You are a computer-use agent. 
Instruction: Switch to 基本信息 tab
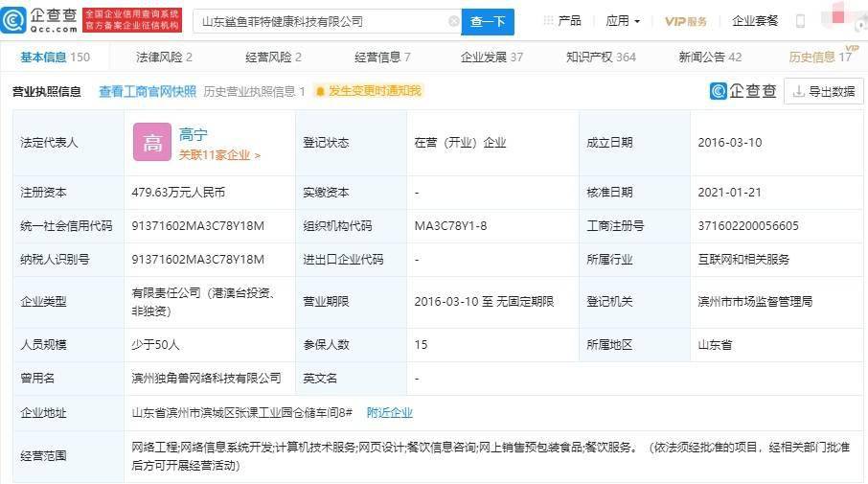(55, 58)
